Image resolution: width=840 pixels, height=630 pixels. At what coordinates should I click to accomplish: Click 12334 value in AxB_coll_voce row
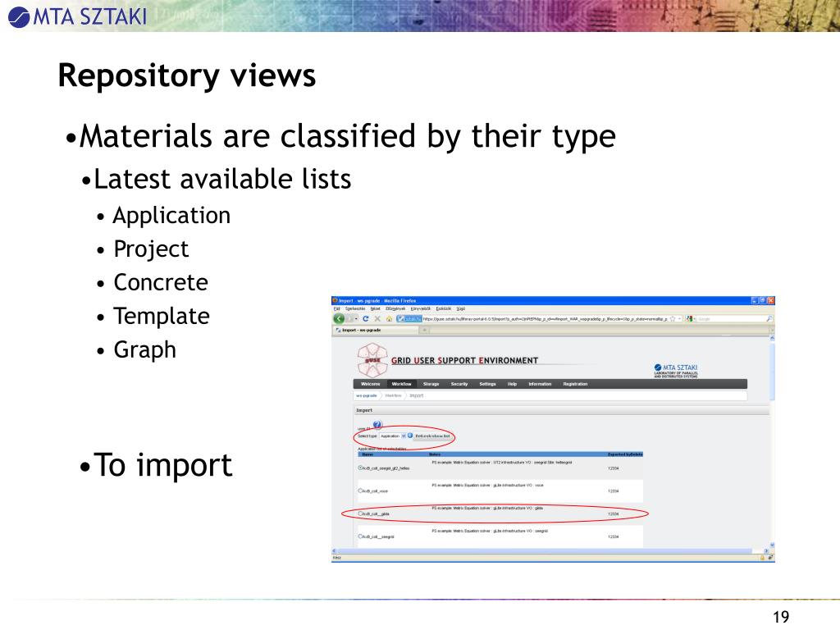click(x=614, y=491)
